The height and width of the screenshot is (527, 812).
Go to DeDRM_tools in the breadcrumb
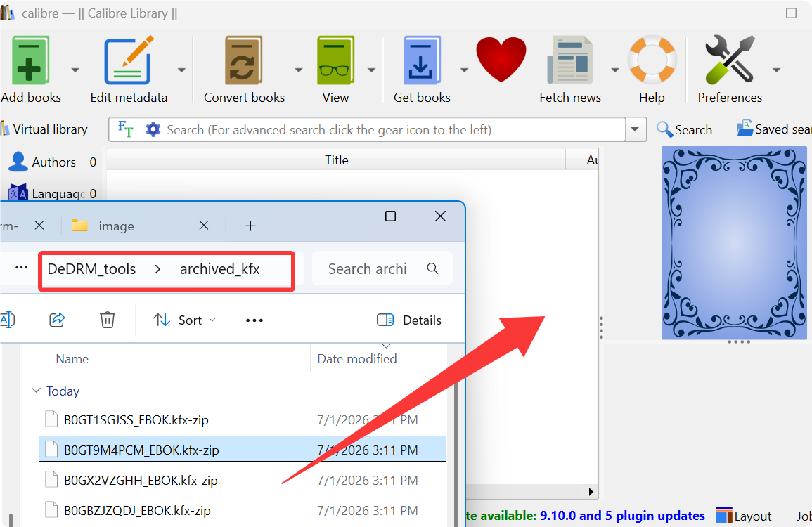pos(91,269)
